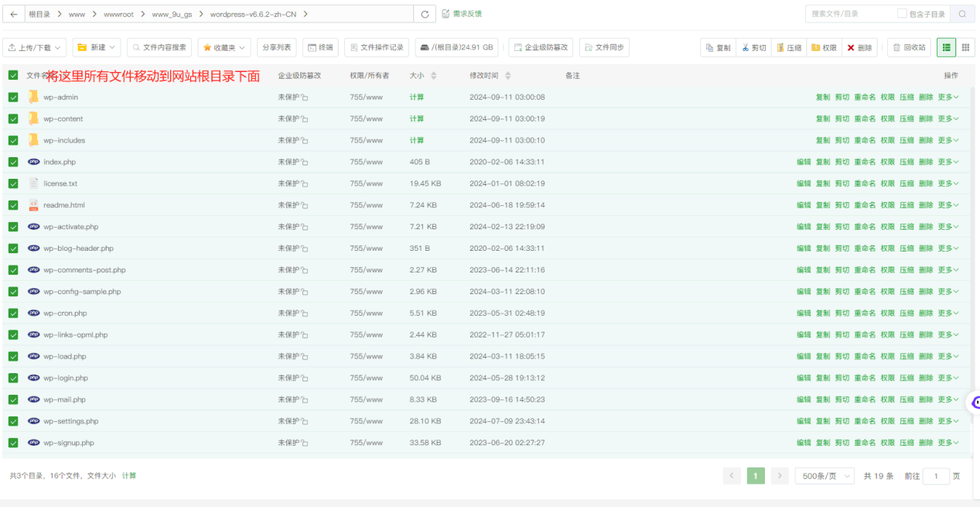Screen dimensions: 980x507
Task: Toggle the select-all checkbox in header
Action: [x=13, y=75]
